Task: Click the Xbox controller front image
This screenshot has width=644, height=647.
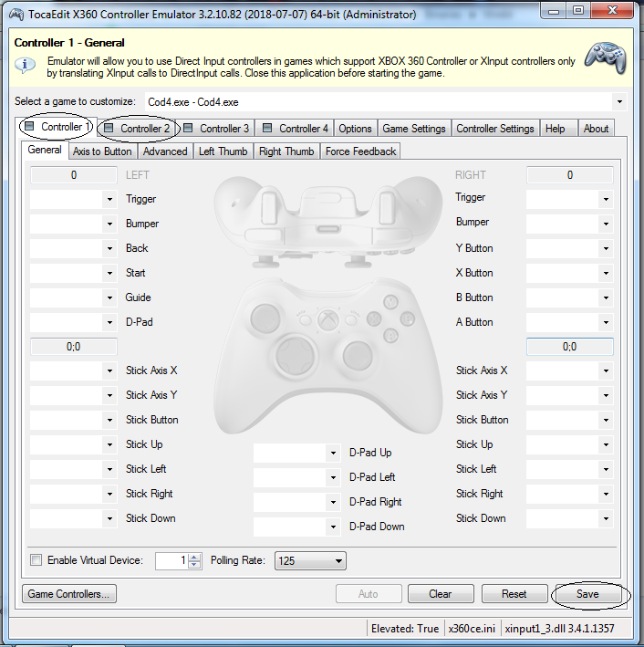Action: pos(328,356)
